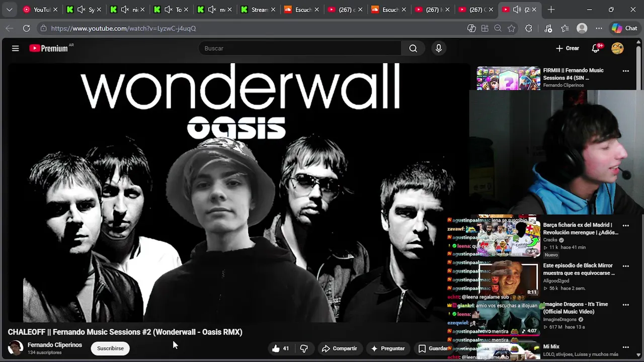Click the apps grid icon in address bar
644x362 pixels.
click(485, 29)
